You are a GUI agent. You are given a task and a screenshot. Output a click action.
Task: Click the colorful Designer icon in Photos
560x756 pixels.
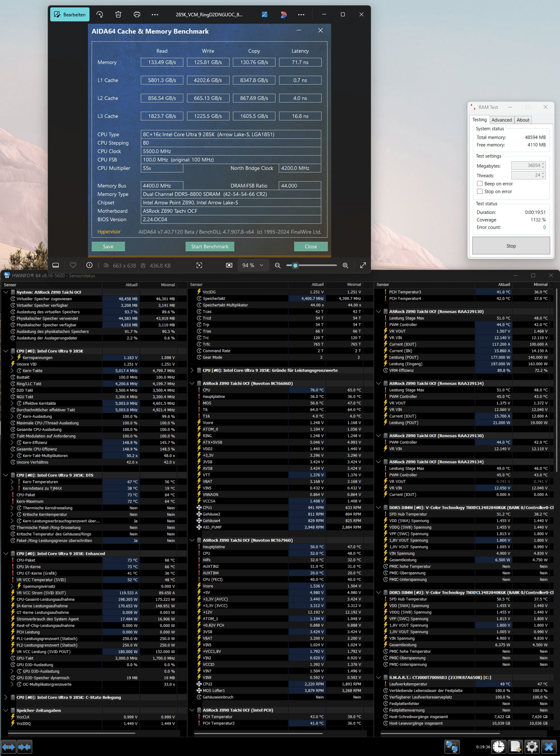coord(284,14)
